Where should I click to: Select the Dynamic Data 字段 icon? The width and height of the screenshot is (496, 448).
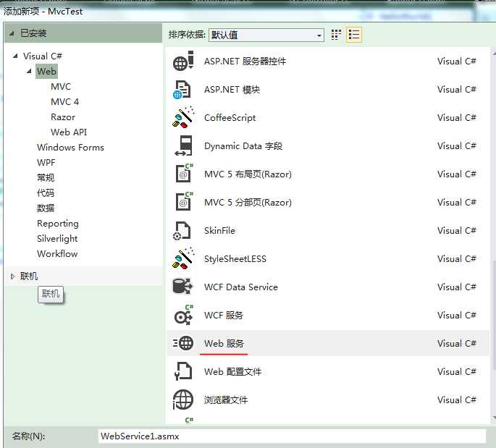(183, 145)
